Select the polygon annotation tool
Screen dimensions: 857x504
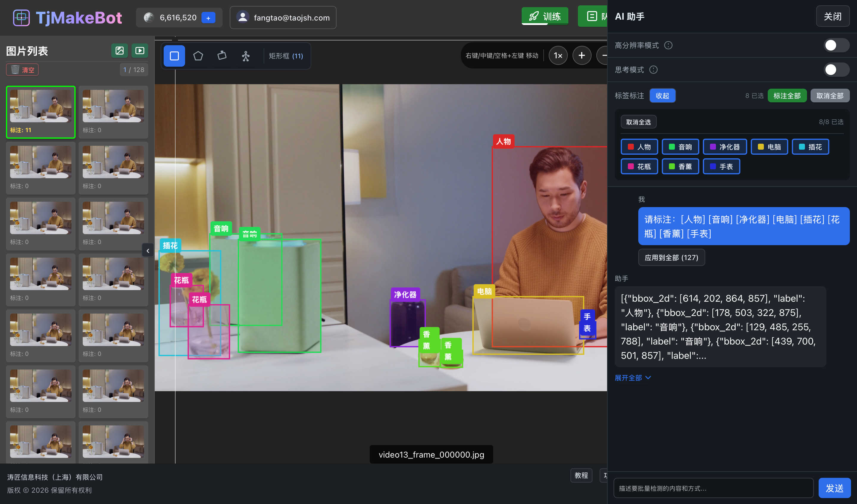(198, 56)
